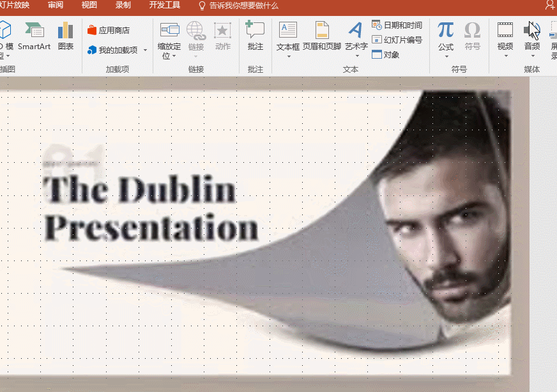Click the 日期和时间 button
This screenshot has width=557, height=392.
[x=397, y=26]
